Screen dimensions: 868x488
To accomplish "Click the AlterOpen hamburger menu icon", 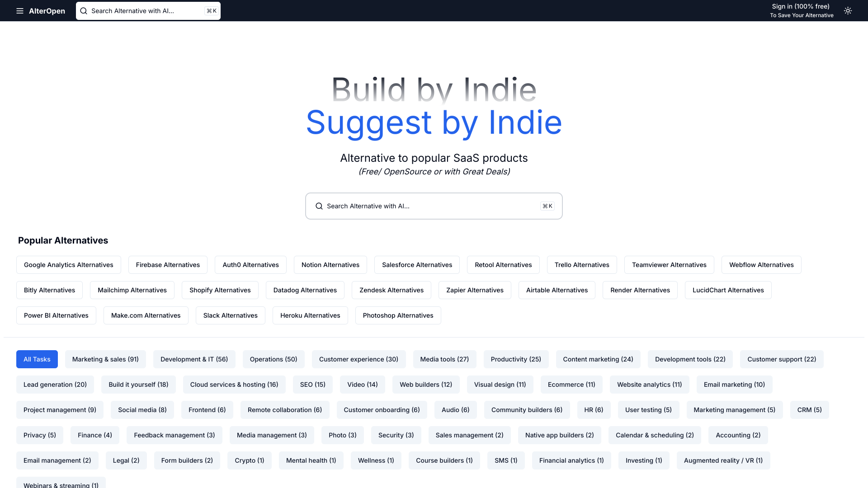I will coord(20,11).
